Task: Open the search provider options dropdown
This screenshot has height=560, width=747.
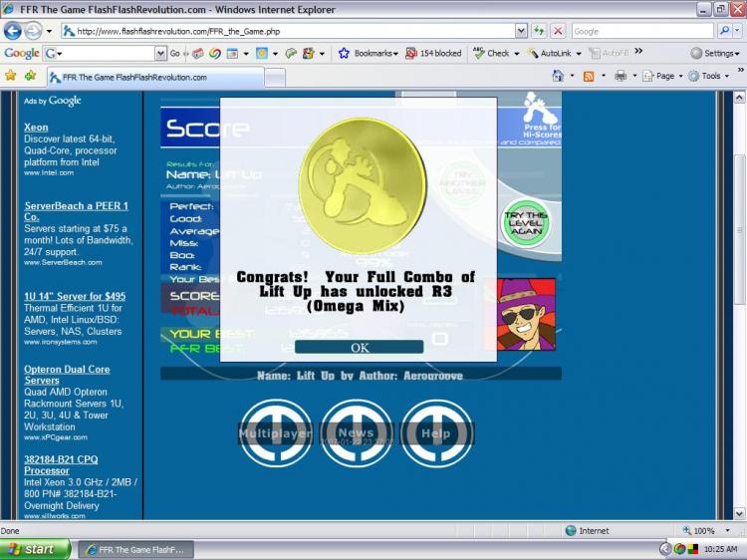Action: click(737, 31)
